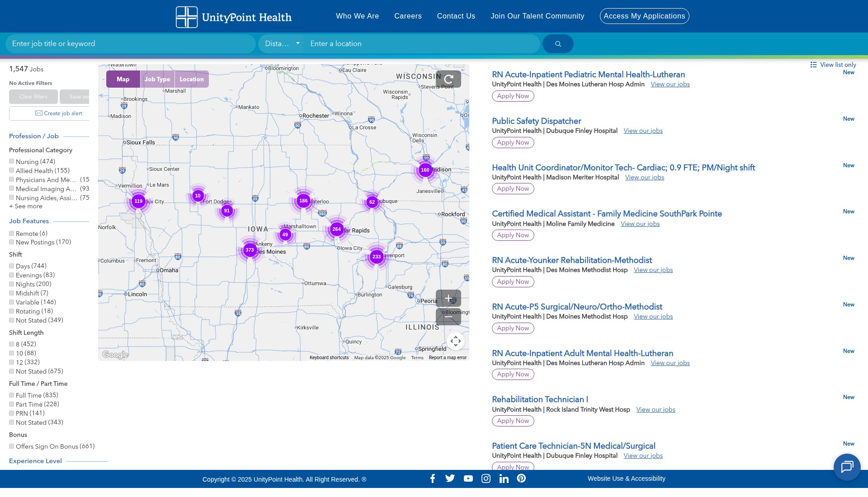Enable the Nights (200) shift filter
Screen dimensions: 868x497
(12, 284)
